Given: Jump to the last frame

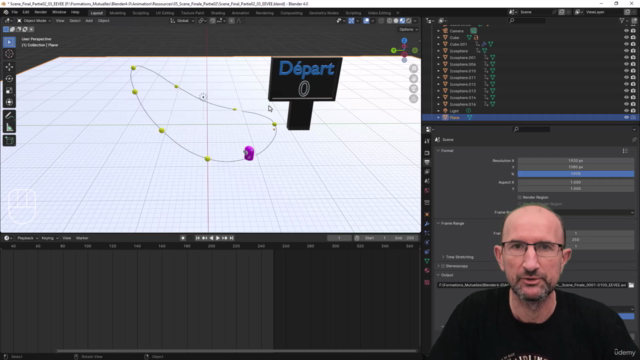Looking at the screenshot, I should click(231, 238).
